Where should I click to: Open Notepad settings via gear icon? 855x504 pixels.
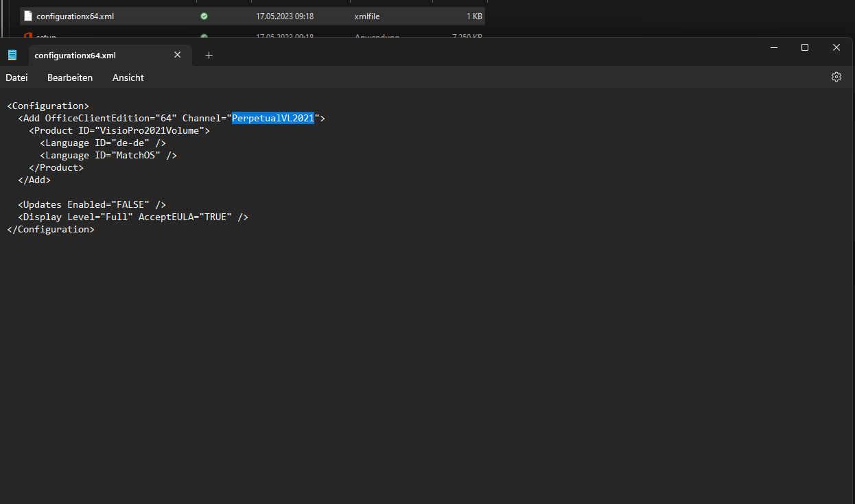point(836,77)
